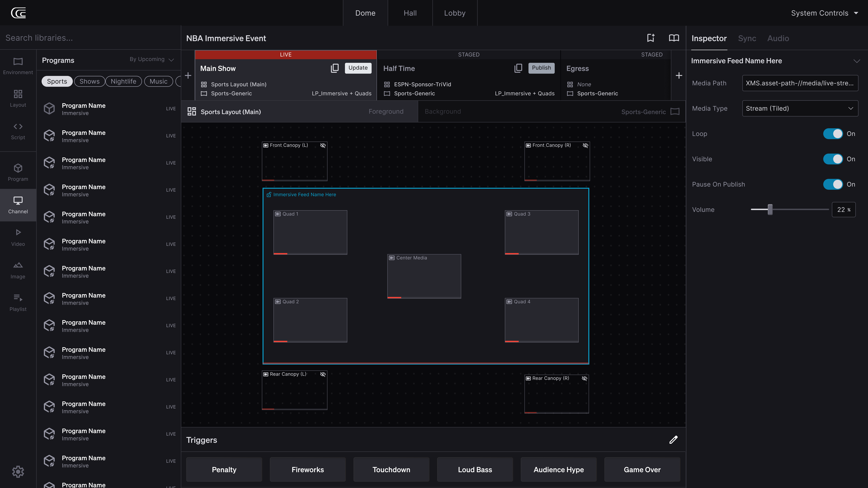Change the By Upcoming sort order
868x488 pixels.
(x=151, y=60)
